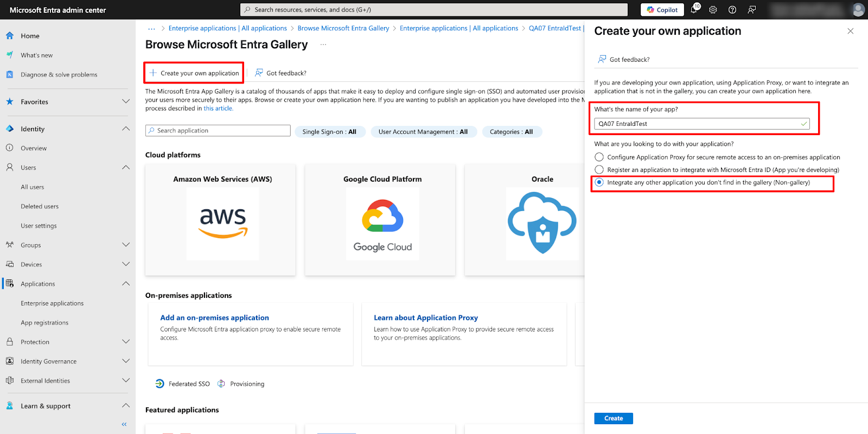Click the more options ellipsis beside gallery title
This screenshot has width=868, height=434.
[x=323, y=44]
